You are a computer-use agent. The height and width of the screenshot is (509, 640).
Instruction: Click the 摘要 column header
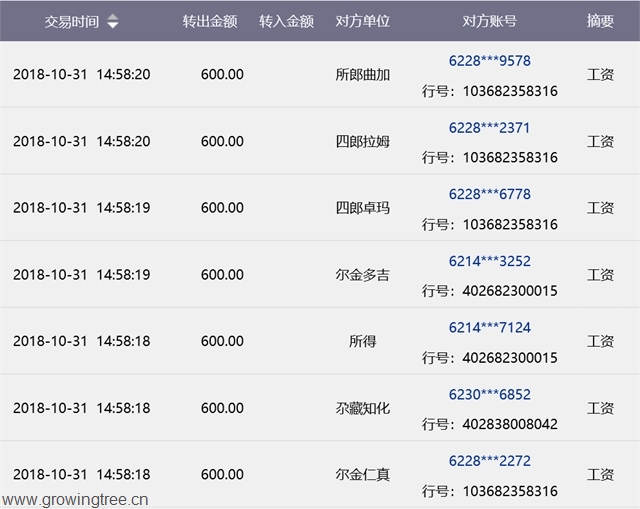[600, 21]
